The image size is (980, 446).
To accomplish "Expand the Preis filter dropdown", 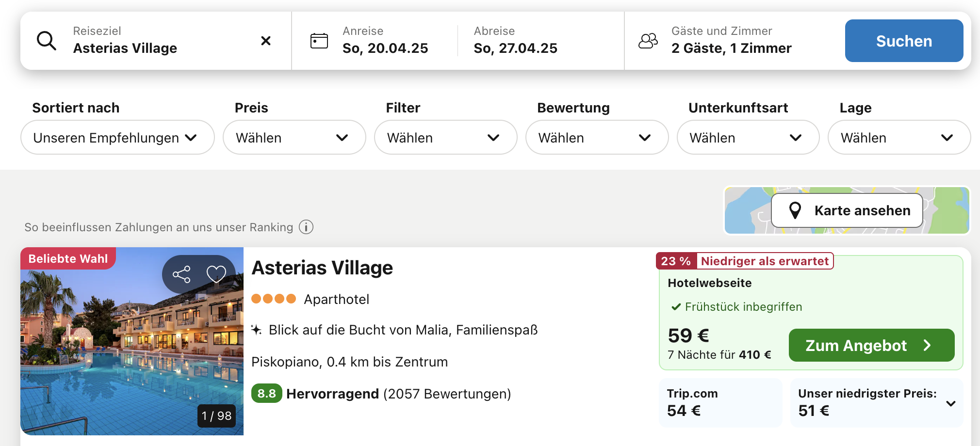I will 294,138.
